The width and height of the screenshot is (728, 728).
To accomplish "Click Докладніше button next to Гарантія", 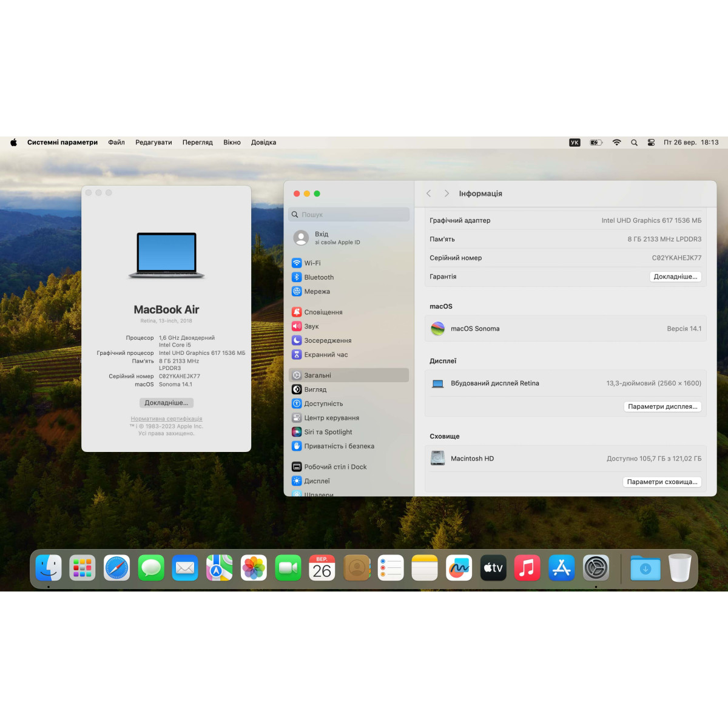I will 675,277.
